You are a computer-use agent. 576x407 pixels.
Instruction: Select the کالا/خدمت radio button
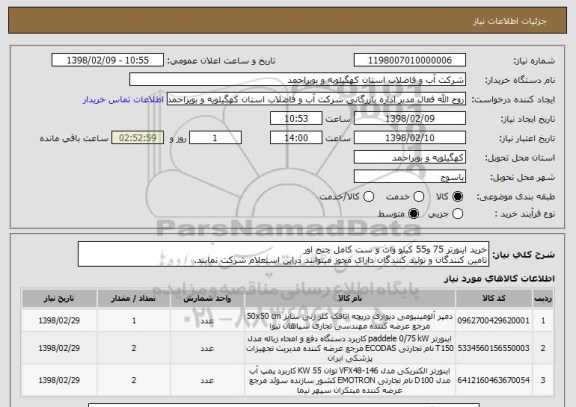(x=368, y=197)
